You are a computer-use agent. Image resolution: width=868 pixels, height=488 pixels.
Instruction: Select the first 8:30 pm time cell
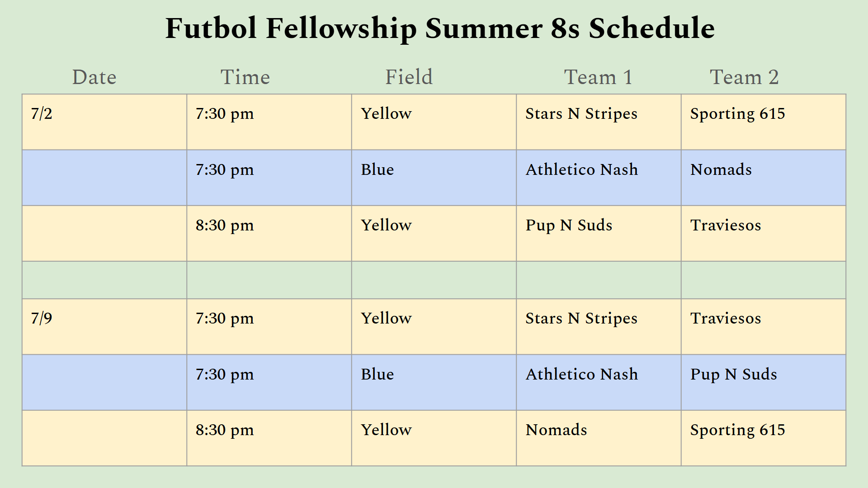pyautogui.click(x=269, y=234)
